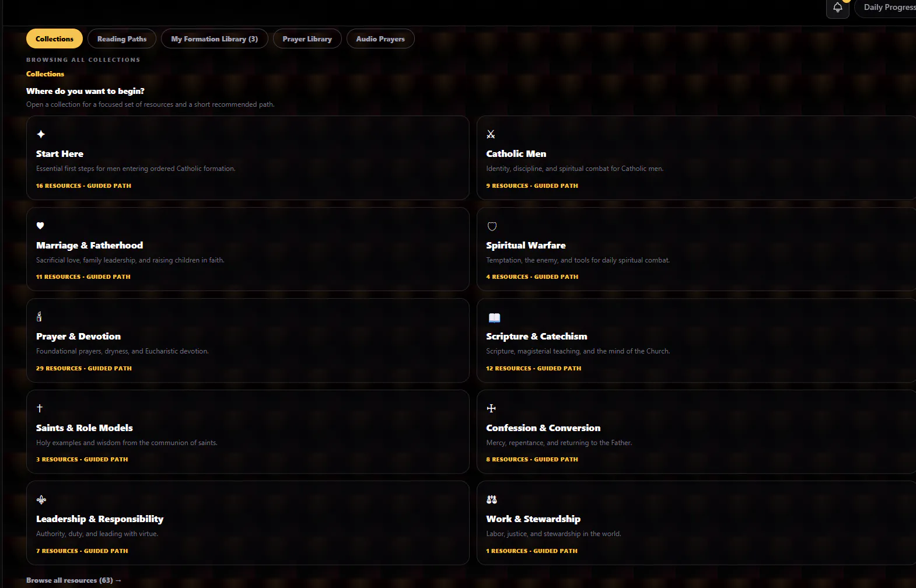Click 'Mercy, repentance, and returning' description
Screen dimensions: 916x588
click(x=559, y=443)
